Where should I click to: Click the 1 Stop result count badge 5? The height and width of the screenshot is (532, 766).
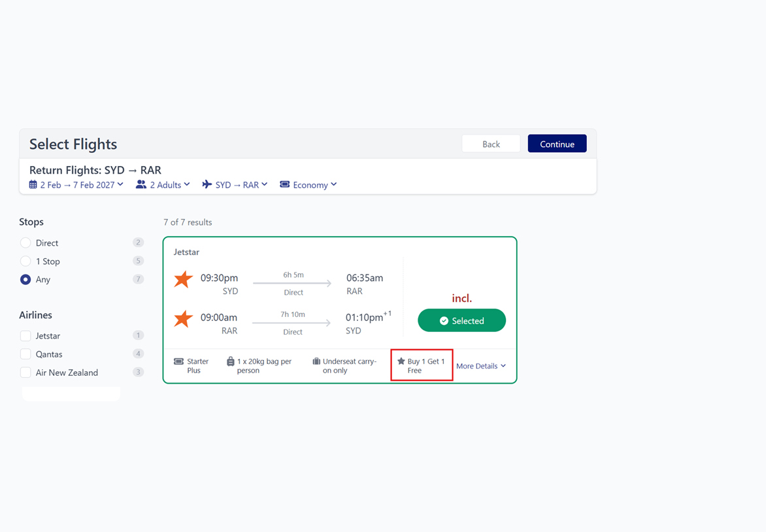[x=139, y=261]
